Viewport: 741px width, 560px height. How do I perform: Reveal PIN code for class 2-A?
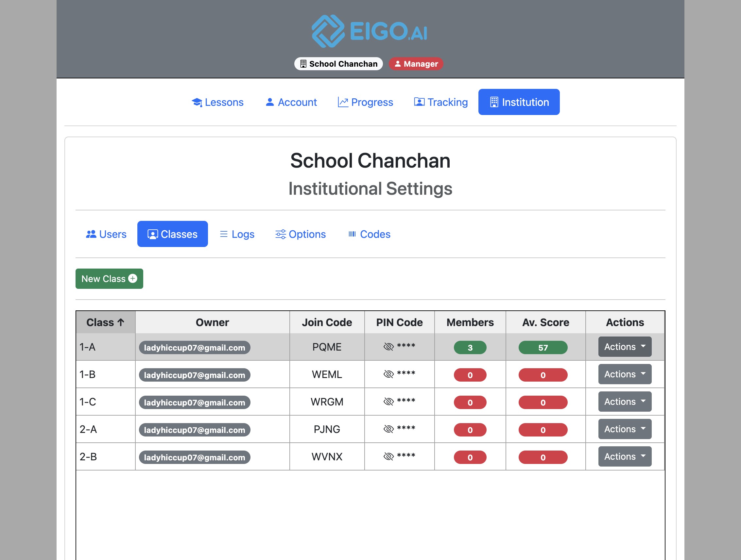click(x=388, y=429)
